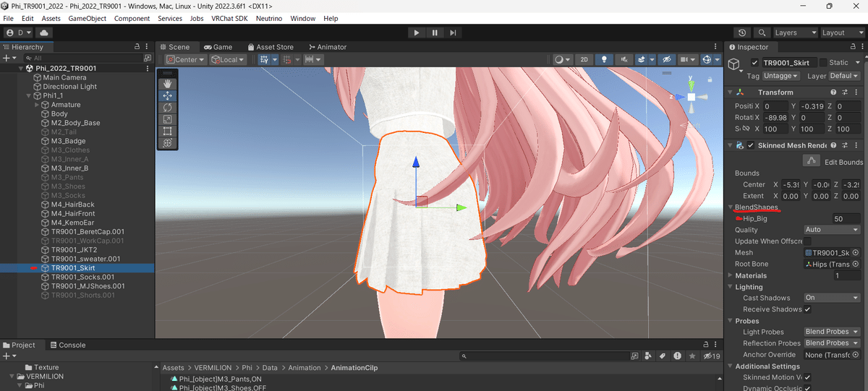This screenshot has width=868, height=391.
Task: Collapse the BlendShapes section
Action: [731, 207]
